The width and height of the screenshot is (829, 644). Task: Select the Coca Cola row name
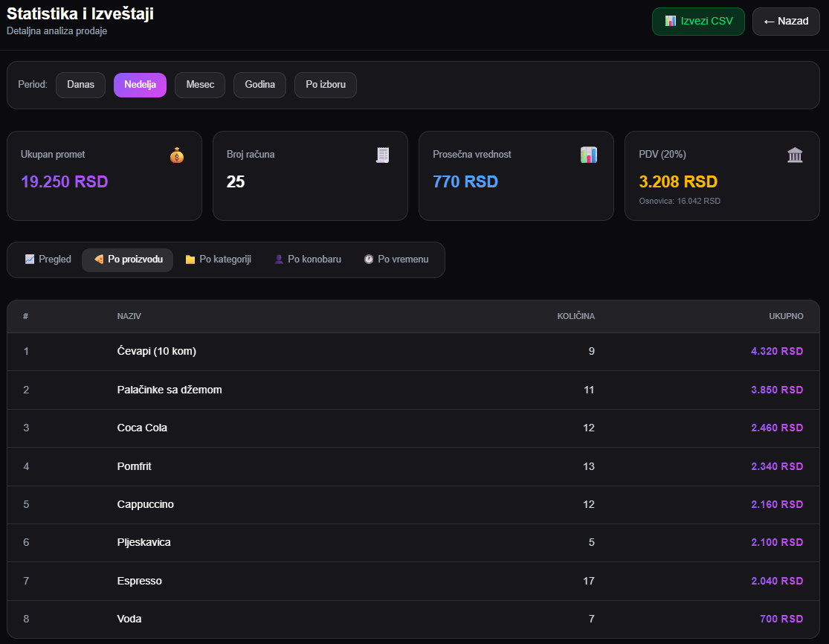click(x=142, y=428)
